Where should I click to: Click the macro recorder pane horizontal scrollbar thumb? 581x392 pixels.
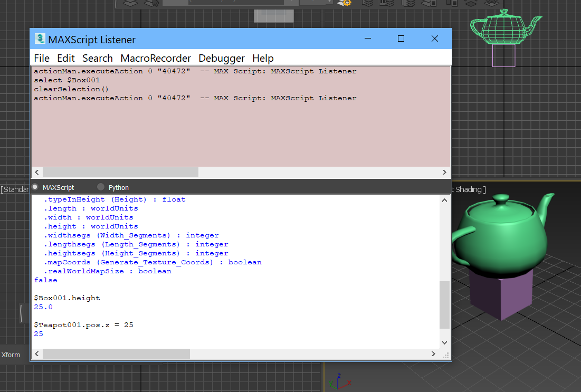(x=120, y=173)
